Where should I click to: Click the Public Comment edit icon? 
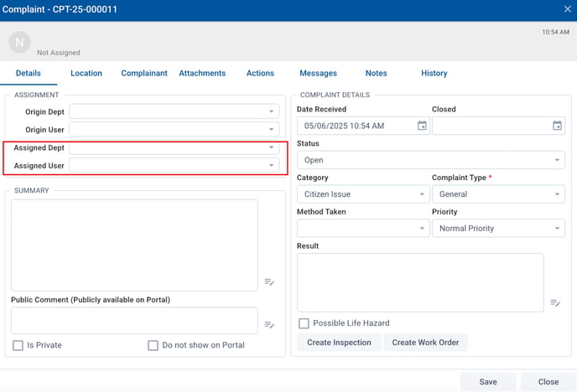point(269,325)
